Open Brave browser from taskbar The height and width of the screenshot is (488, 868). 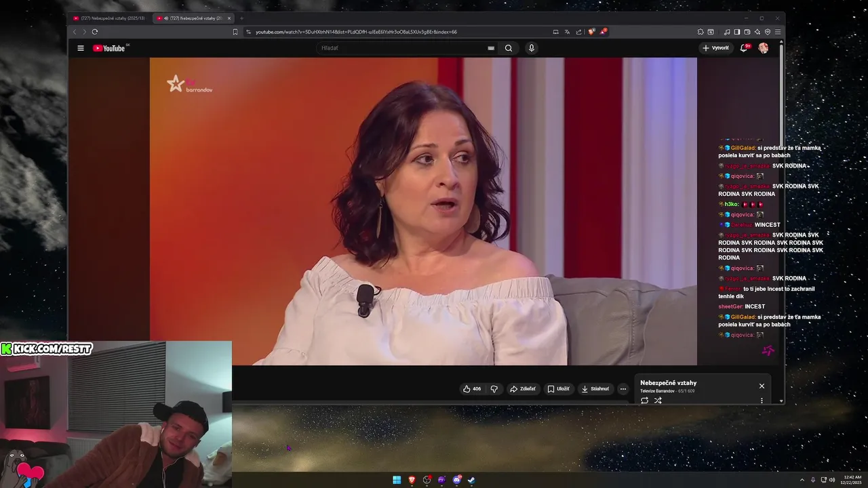tap(412, 480)
